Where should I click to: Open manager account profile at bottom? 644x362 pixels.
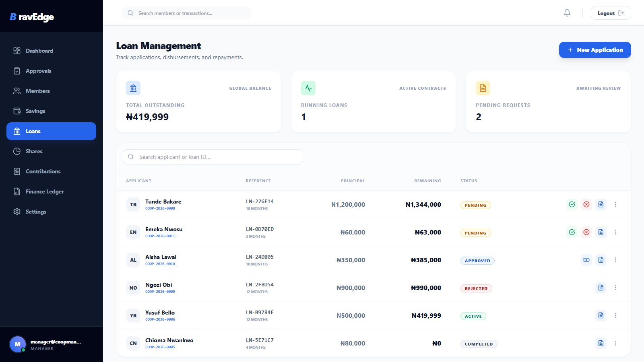[x=51, y=344]
